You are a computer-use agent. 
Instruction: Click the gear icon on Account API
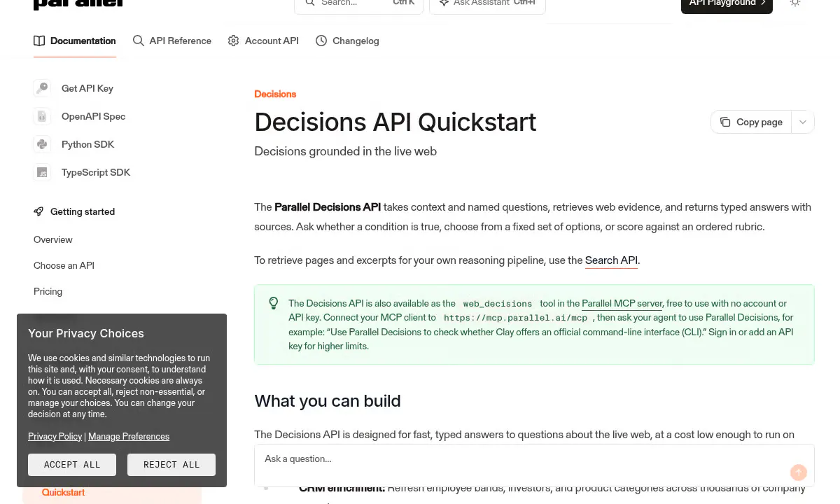point(234,41)
